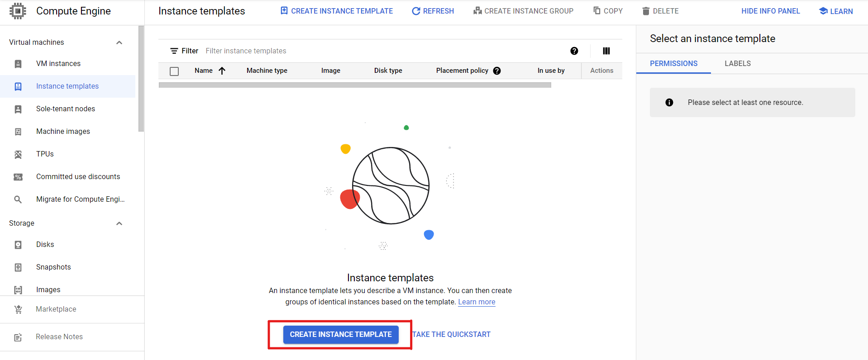Image resolution: width=868 pixels, height=360 pixels.
Task: Open VM instances icon in sidebar
Action: (18, 64)
